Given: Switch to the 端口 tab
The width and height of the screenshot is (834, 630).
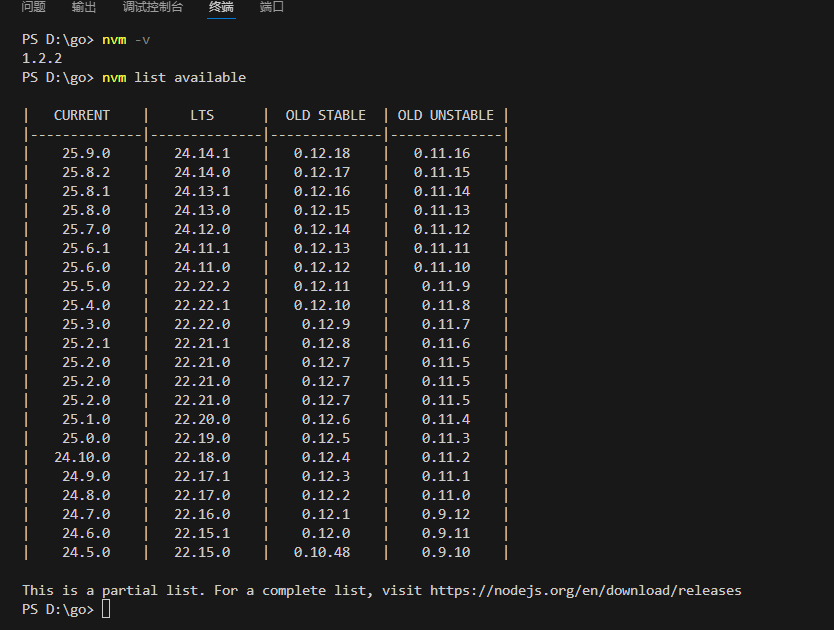Looking at the screenshot, I should tap(271, 7).
